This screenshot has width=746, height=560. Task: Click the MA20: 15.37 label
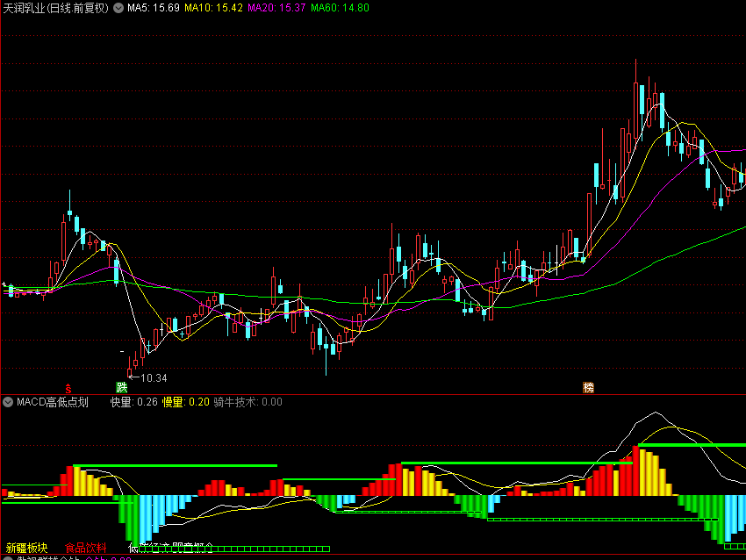point(276,8)
